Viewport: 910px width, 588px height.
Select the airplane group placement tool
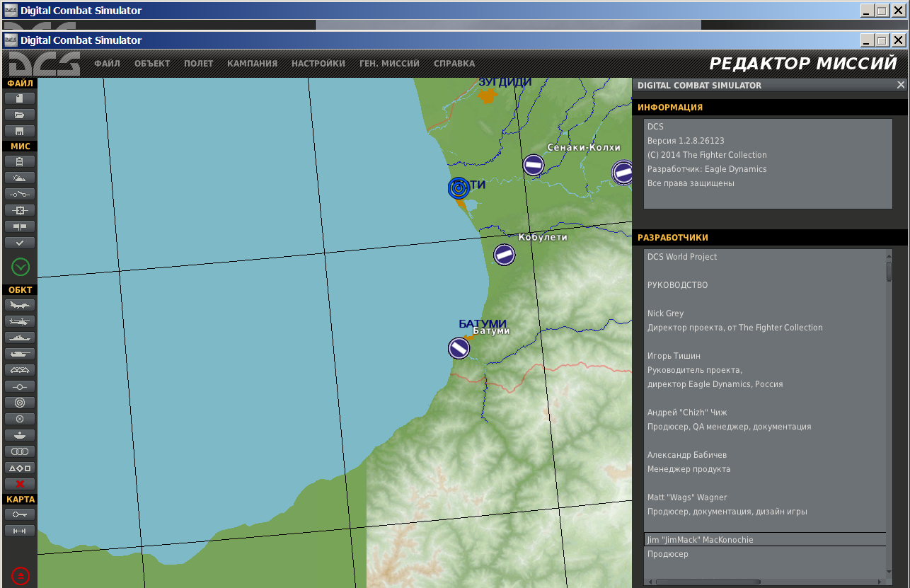(x=20, y=305)
